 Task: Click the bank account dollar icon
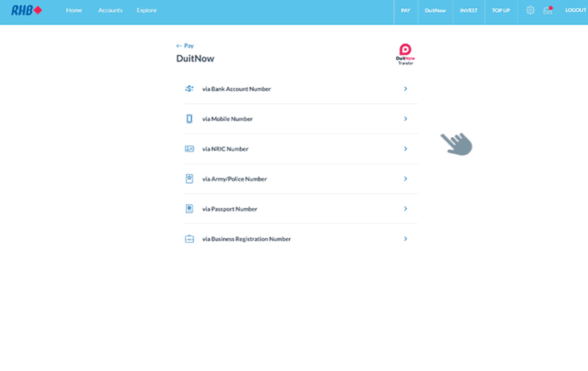[189, 89]
